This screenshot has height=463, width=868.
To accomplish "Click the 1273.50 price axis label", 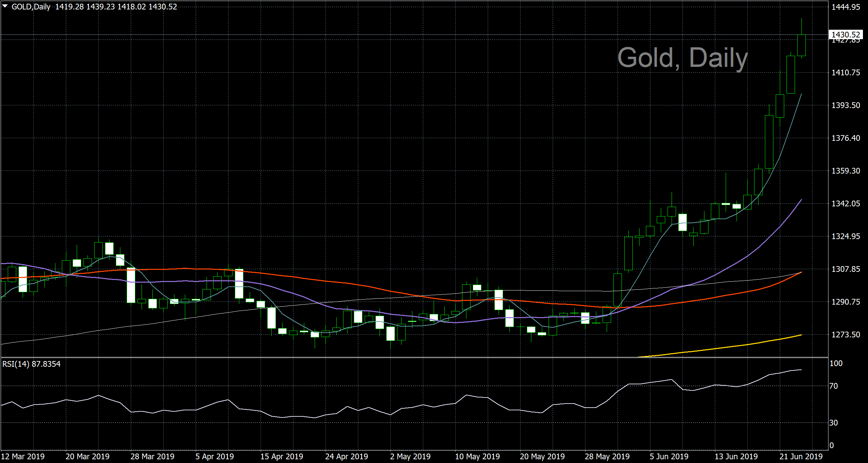I will tap(846, 335).
